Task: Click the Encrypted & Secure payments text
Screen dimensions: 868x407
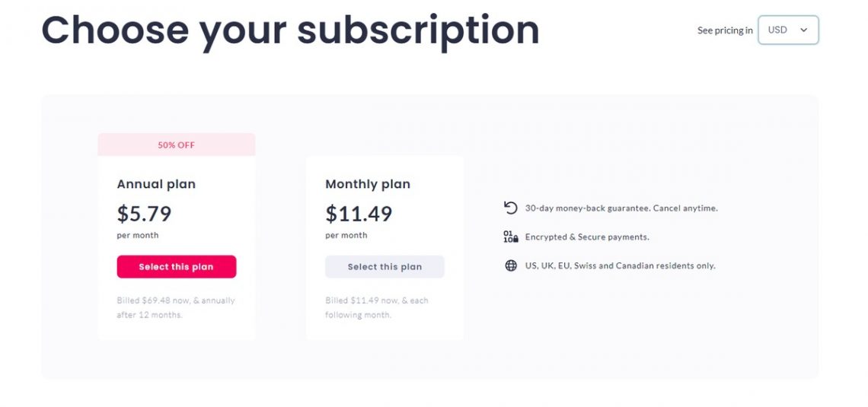Action: click(587, 237)
